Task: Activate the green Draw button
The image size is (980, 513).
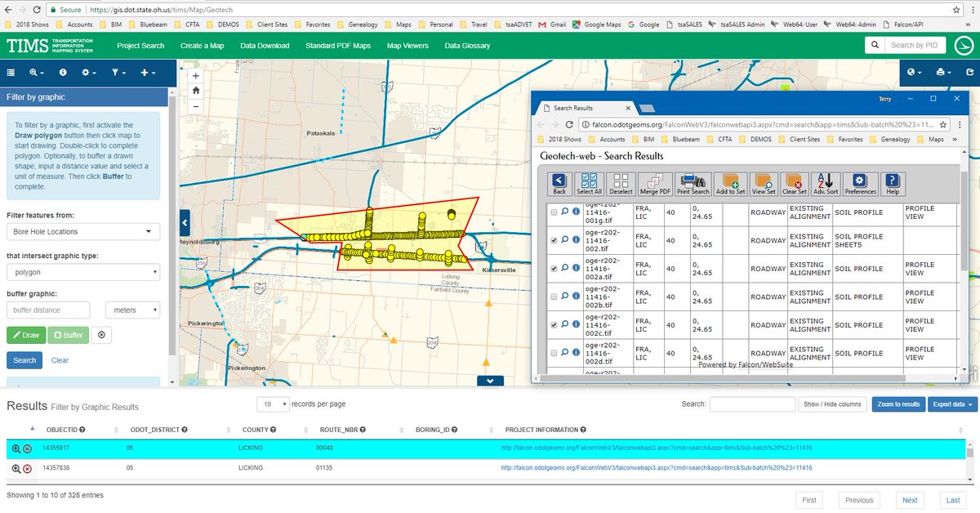Action: coord(25,335)
